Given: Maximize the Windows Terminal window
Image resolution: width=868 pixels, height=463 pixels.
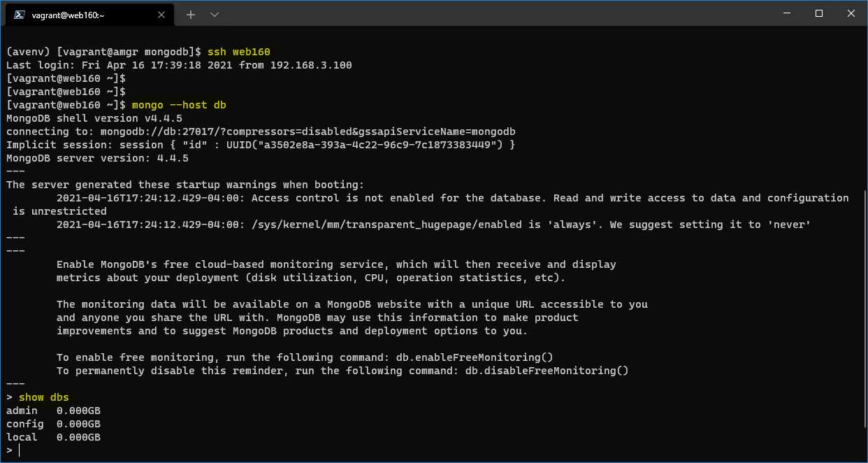Looking at the screenshot, I should point(818,13).
